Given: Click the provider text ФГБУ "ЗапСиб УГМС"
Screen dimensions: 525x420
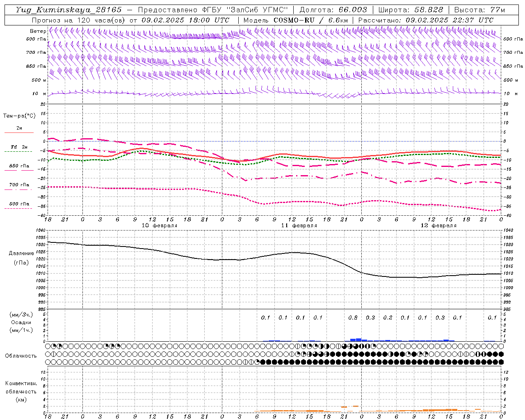Looking at the screenshot, I should click(x=245, y=10).
